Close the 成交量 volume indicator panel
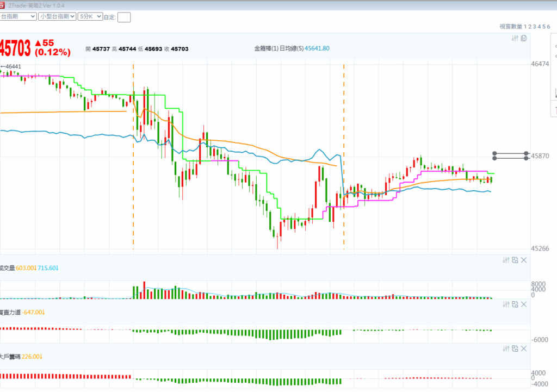Viewport: 557px width, 392px height. [x=524, y=260]
